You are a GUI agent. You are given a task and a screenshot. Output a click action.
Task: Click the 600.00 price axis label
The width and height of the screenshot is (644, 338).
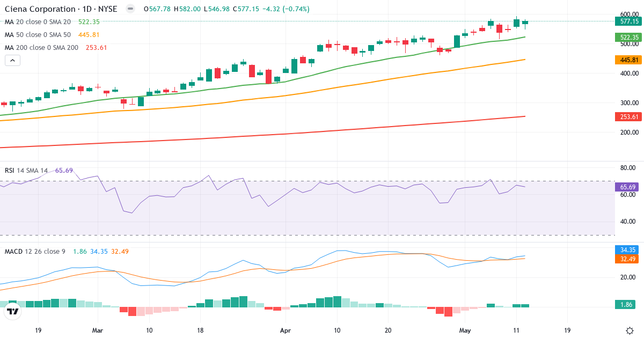click(x=629, y=14)
